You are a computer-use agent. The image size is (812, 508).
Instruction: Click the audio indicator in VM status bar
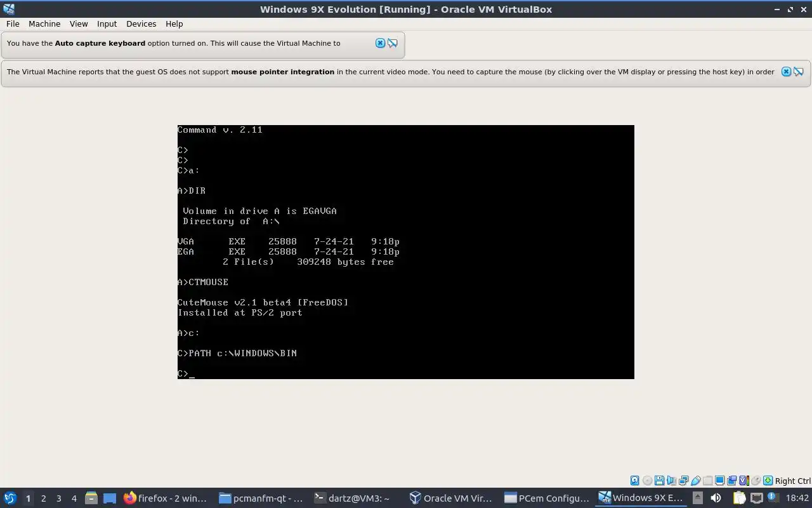[x=671, y=481]
